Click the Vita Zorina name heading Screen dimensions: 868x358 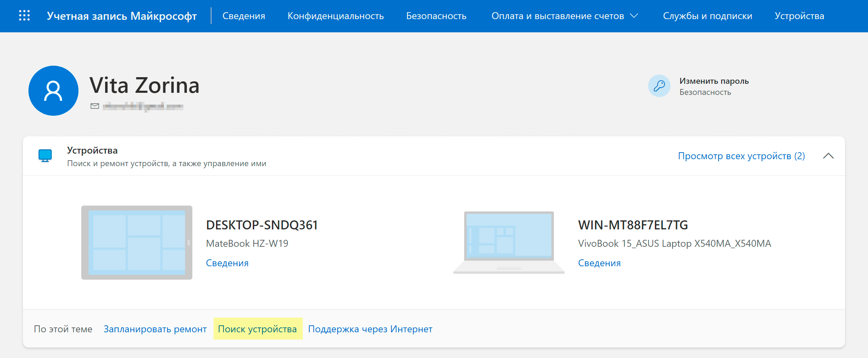point(144,85)
